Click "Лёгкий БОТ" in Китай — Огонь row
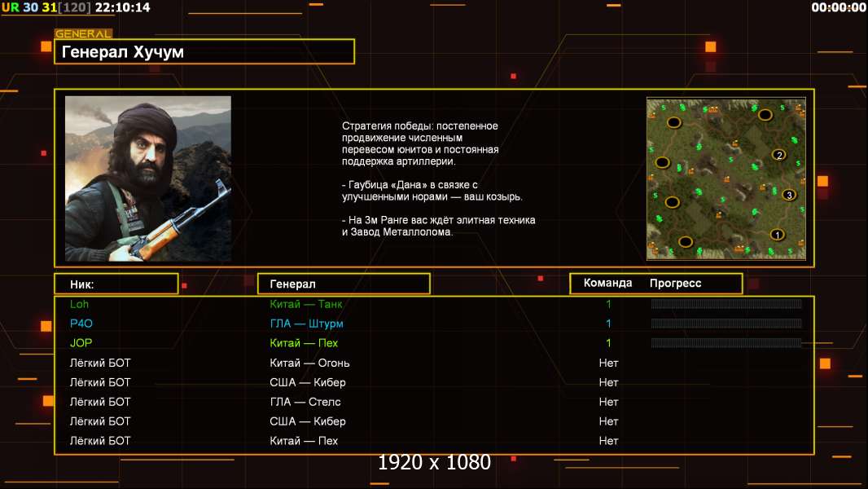This screenshot has height=489, width=868. pyautogui.click(x=100, y=363)
